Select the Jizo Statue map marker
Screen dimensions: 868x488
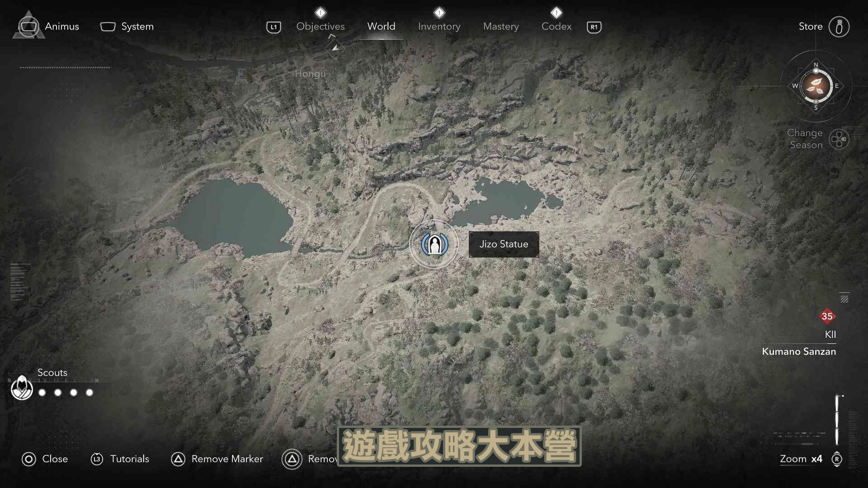pos(434,244)
